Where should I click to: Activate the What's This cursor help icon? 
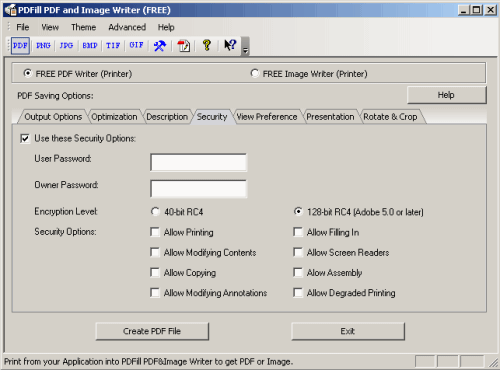pyautogui.click(x=230, y=45)
